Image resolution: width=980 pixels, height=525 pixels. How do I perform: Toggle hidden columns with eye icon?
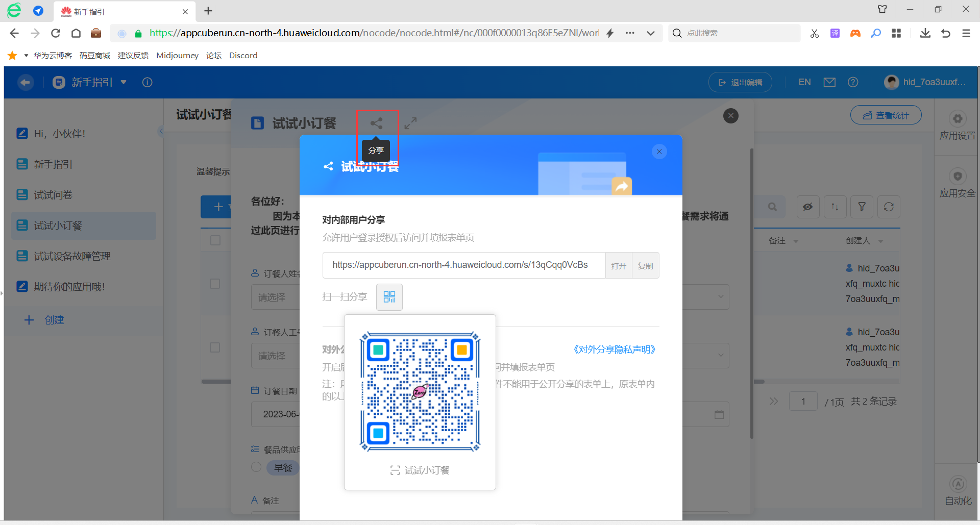click(808, 207)
